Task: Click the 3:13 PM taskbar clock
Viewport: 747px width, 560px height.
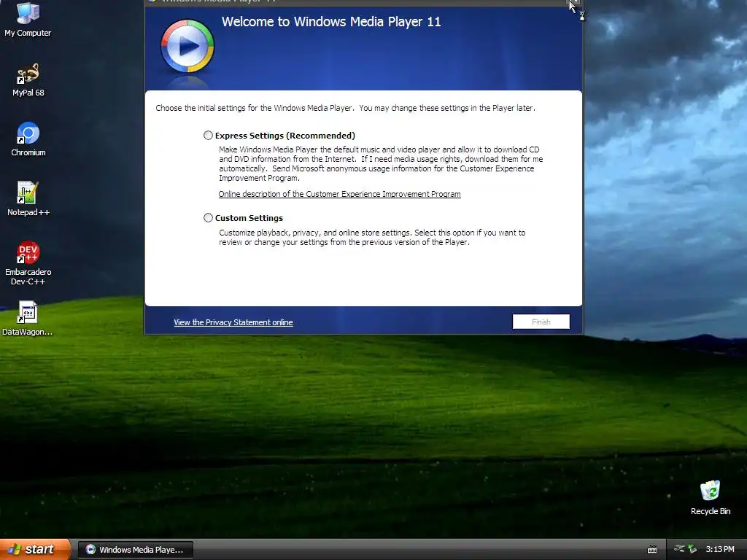Action: 719,549
